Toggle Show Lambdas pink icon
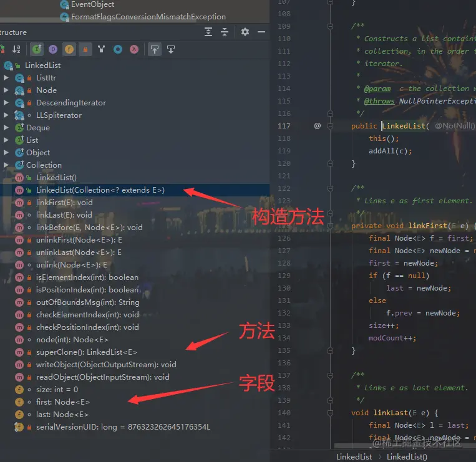Screen dimensions: 476x462 coord(134,49)
